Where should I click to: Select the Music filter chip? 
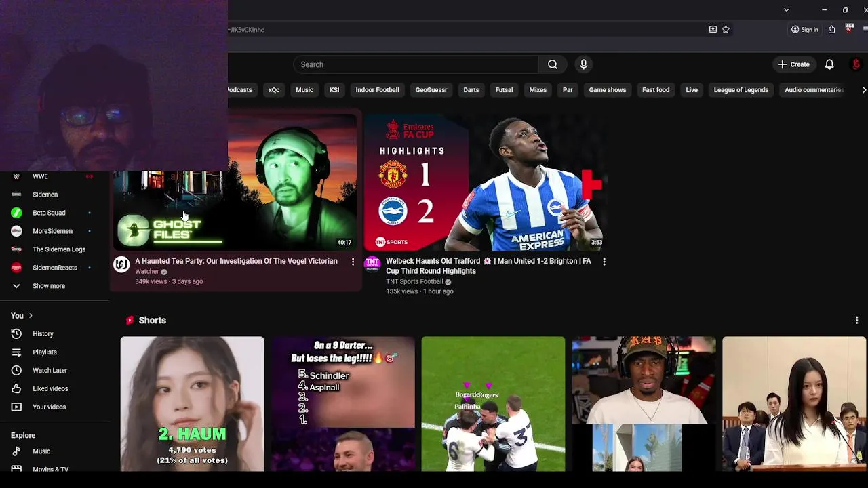click(304, 89)
